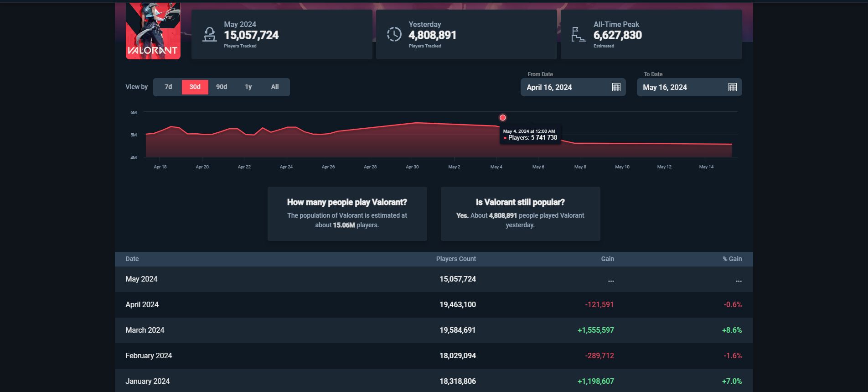Click the Apr 18 axis label on chart

coord(160,167)
